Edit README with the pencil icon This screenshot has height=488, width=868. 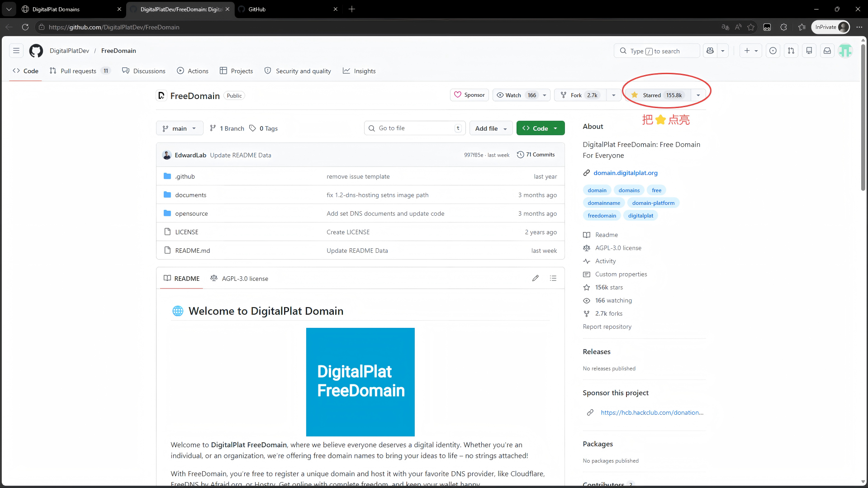coord(535,278)
